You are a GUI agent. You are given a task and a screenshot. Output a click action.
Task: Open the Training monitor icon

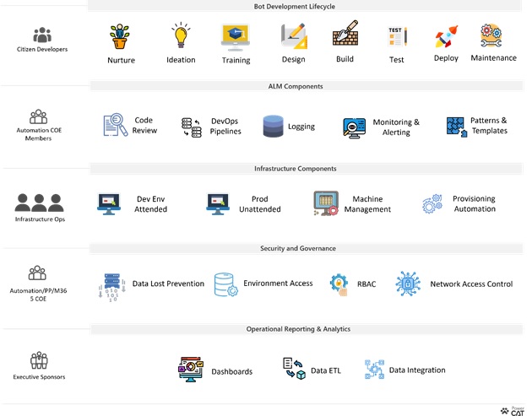tap(236, 37)
